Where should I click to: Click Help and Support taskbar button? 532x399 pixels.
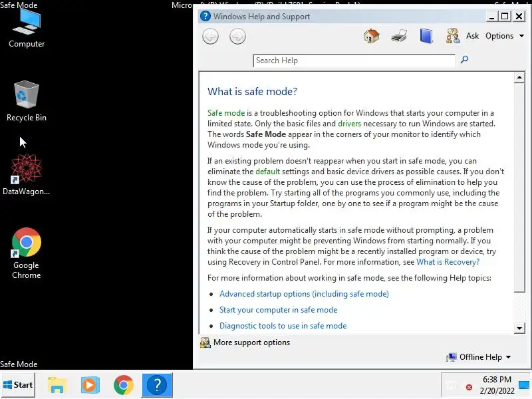157,385
